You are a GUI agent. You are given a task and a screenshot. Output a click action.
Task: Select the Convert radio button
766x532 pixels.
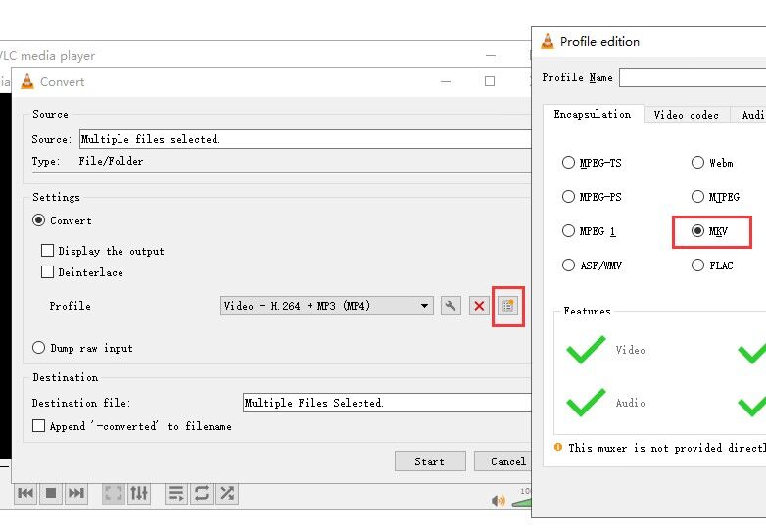coord(38,220)
